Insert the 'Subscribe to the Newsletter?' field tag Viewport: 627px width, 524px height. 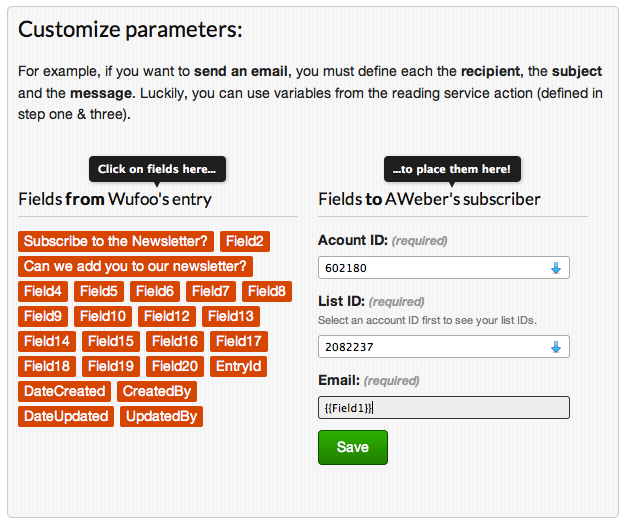click(116, 241)
